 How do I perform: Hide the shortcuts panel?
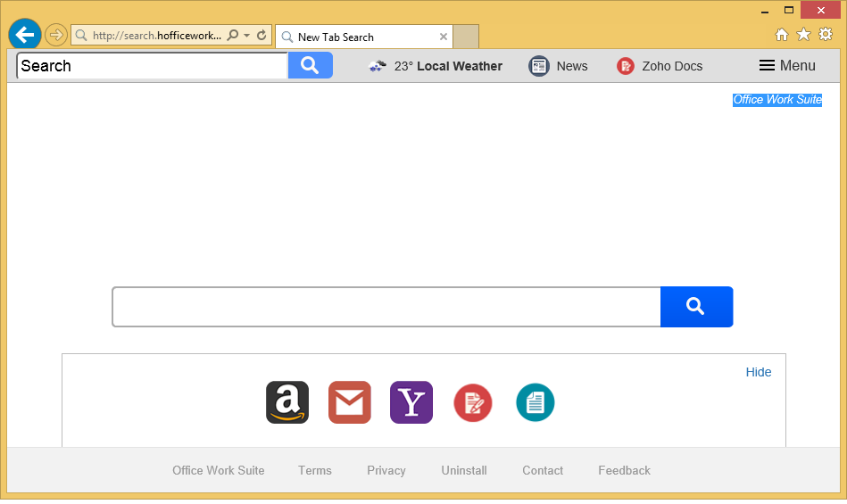pos(759,372)
